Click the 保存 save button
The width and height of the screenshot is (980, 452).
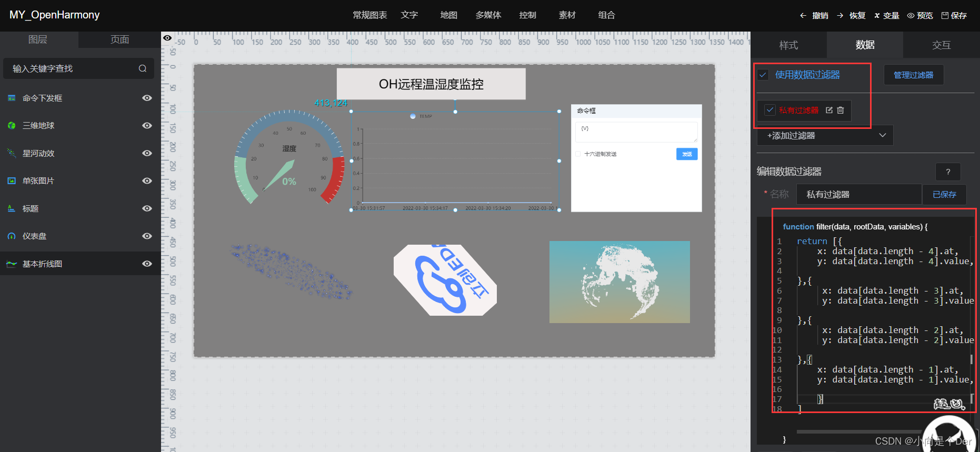(954, 16)
